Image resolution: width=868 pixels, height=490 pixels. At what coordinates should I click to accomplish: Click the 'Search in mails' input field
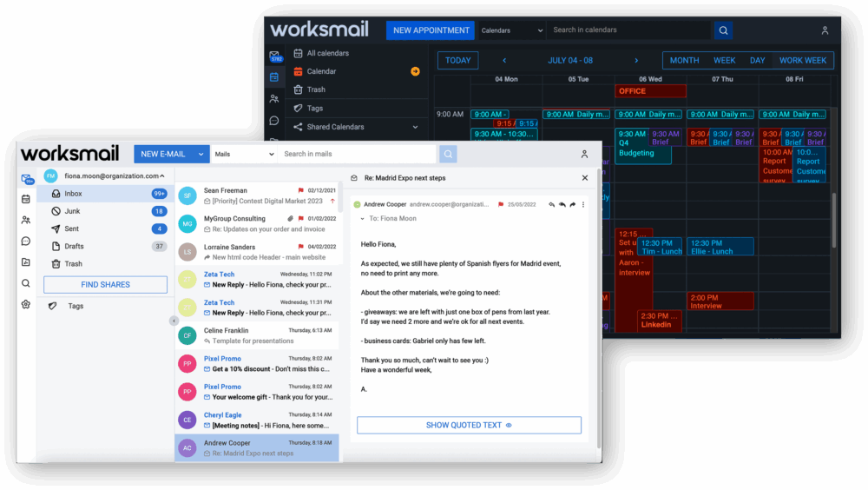[x=356, y=154]
